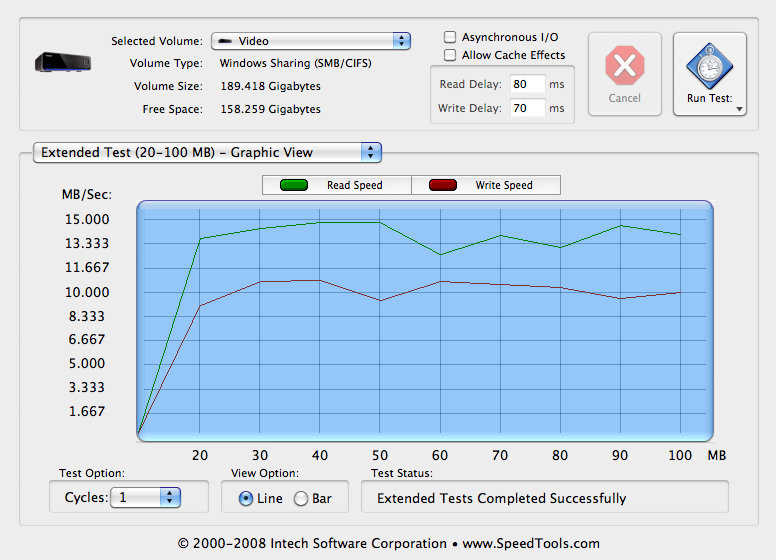
Task: Click the green Read Speed swatch
Action: coord(294,185)
